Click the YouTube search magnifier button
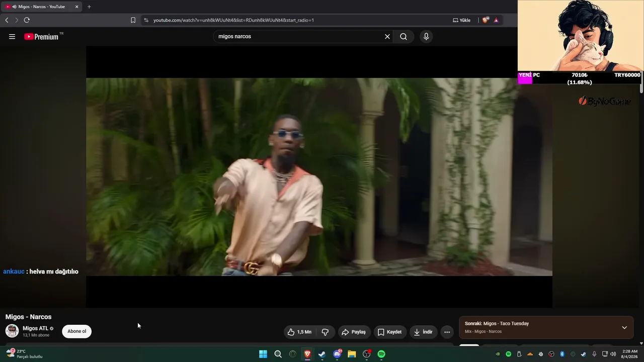This screenshot has height=362, width=644. [x=404, y=37]
